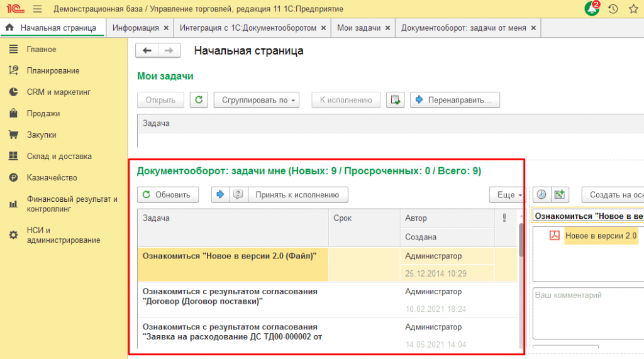644x359 pixels.
Task: Open the 1C main hamburger menu
Action: click(37, 9)
